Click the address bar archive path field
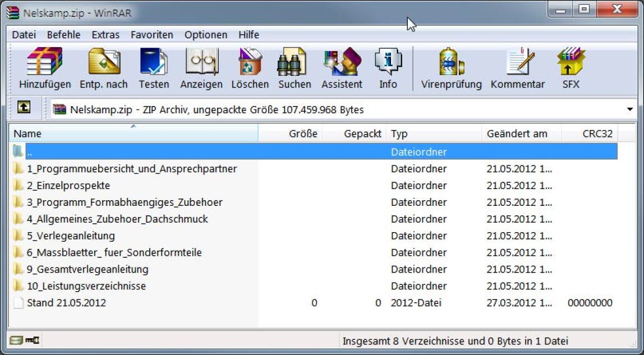The width and height of the screenshot is (644, 355). (x=344, y=109)
